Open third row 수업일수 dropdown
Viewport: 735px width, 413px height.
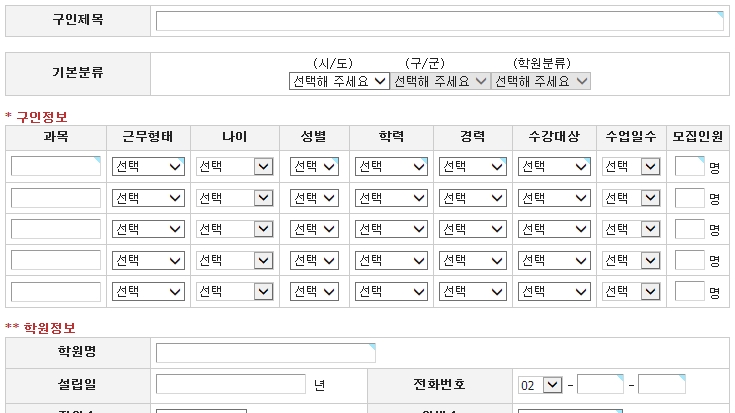pyautogui.click(x=630, y=229)
